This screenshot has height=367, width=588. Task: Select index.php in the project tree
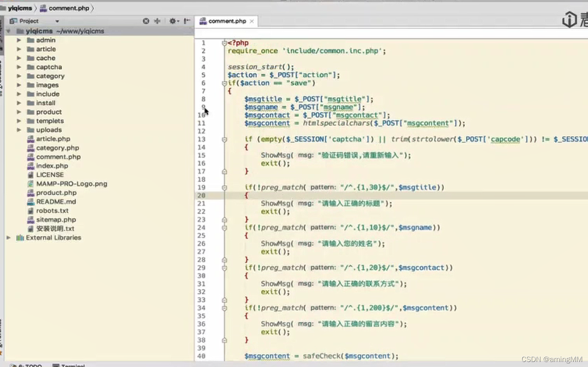[x=52, y=166]
